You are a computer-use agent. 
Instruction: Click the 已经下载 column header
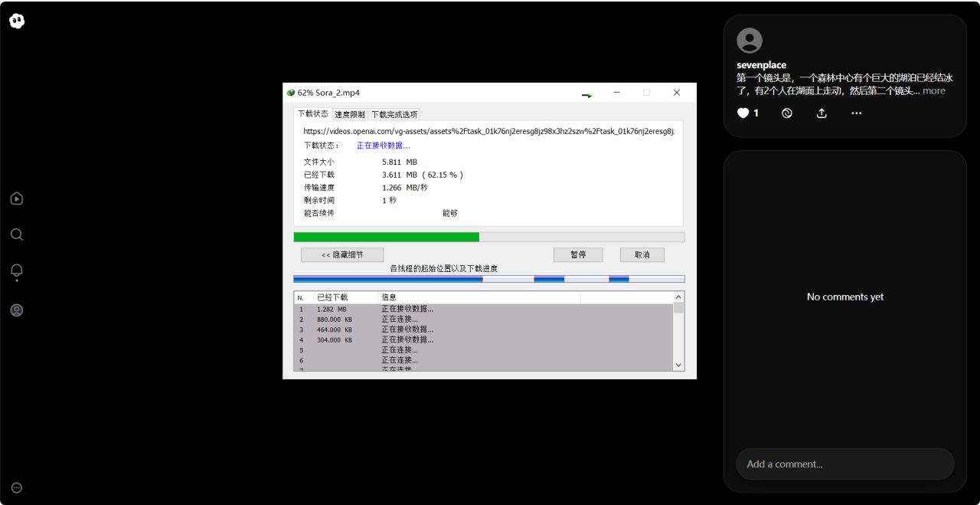[x=345, y=297]
